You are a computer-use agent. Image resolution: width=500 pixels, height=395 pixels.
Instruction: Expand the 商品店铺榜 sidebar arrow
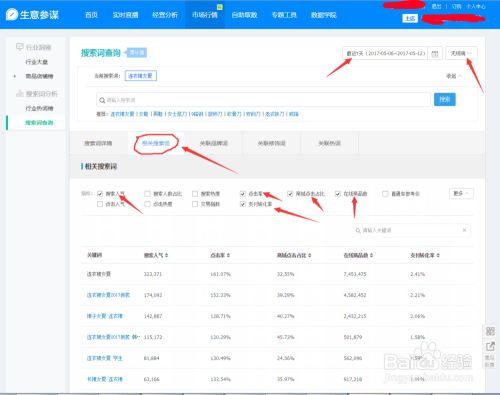pos(15,76)
